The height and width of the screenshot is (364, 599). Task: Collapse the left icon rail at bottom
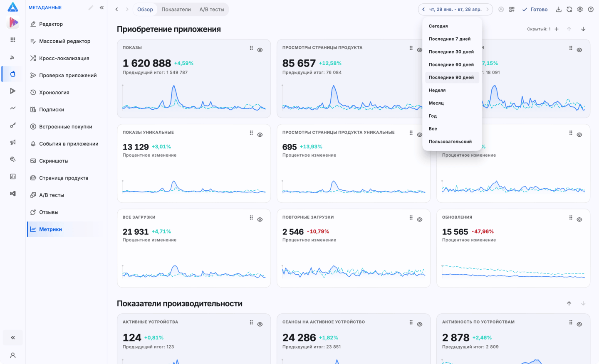tap(13, 337)
